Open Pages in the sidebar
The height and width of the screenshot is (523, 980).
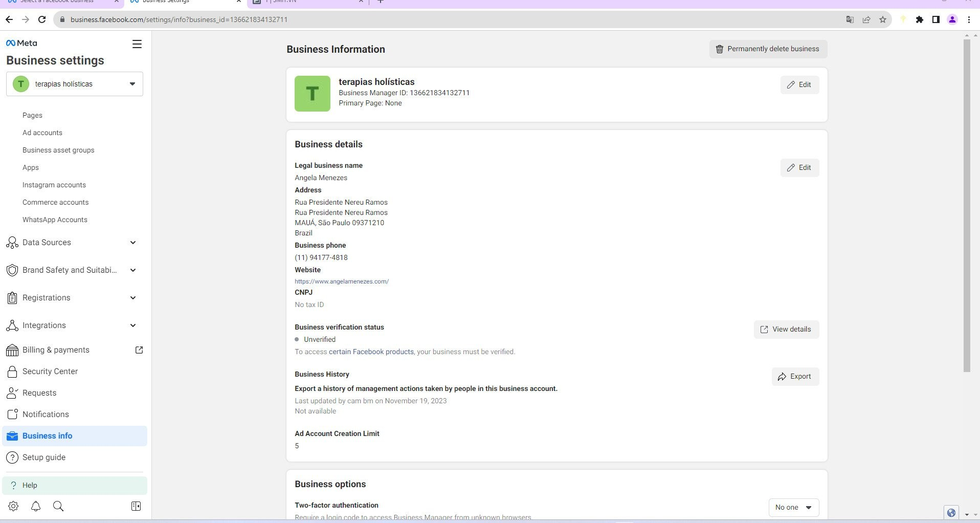(32, 115)
